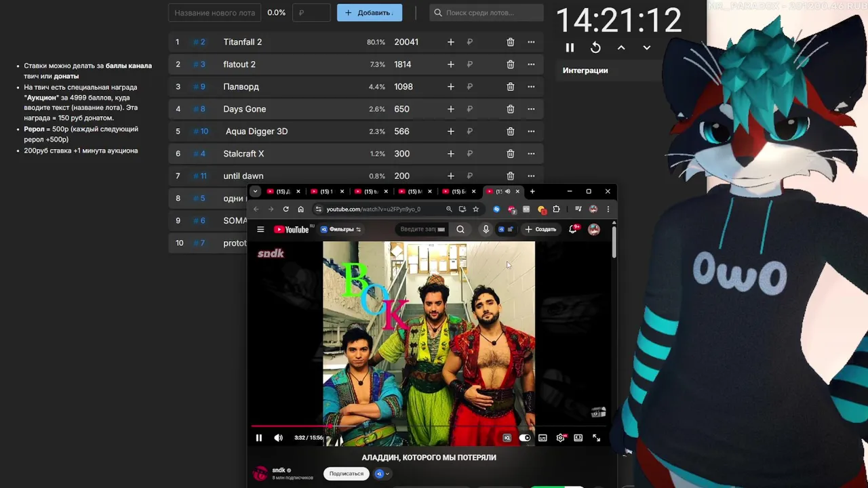Click the 20041 amount of Titanfall 2
Image resolution: width=868 pixels, height=488 pixels.
click(406, 42)
